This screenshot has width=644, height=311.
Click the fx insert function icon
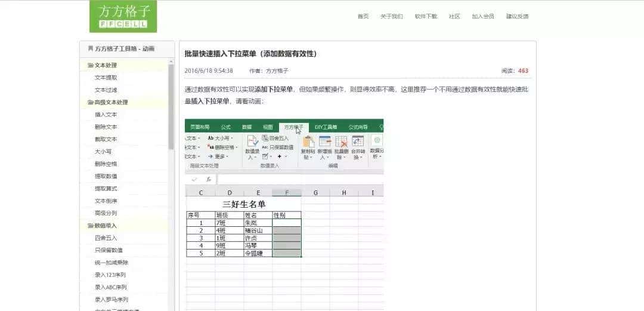coord(209,179)
